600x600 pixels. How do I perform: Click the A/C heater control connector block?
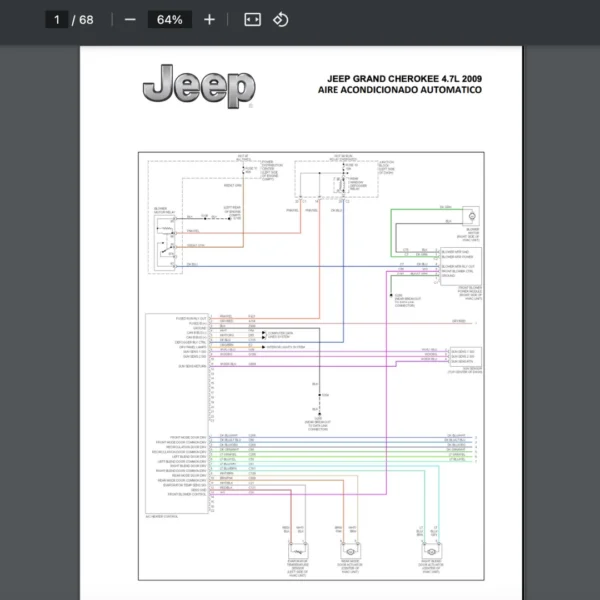(177, 400)
